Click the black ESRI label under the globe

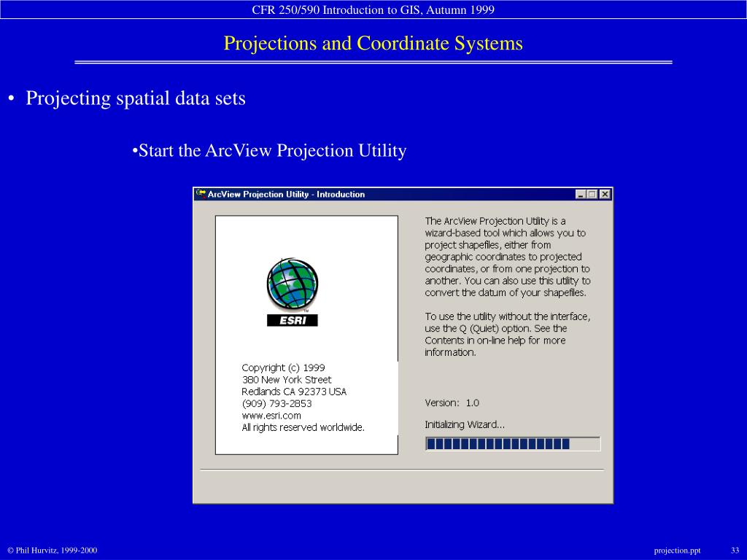click(x=292, y=321)
